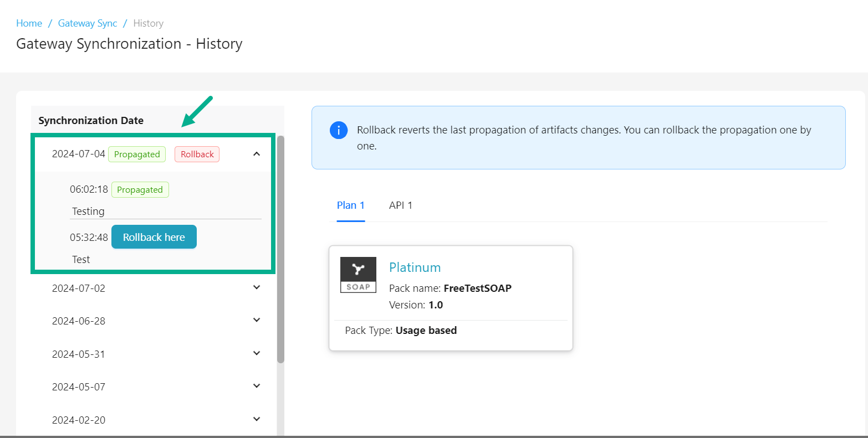Image resolution: width=868 pixels, height=438 pixels.
Task: Expand the 2024-07-02 synchronization entry
Action: coord(257,287)
